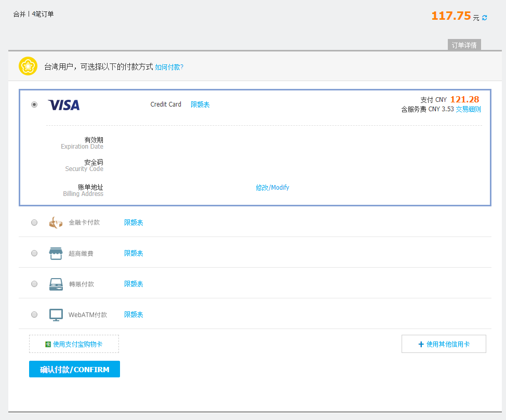Open 限额表 link for WebATM付款

(x=134, y=314)
